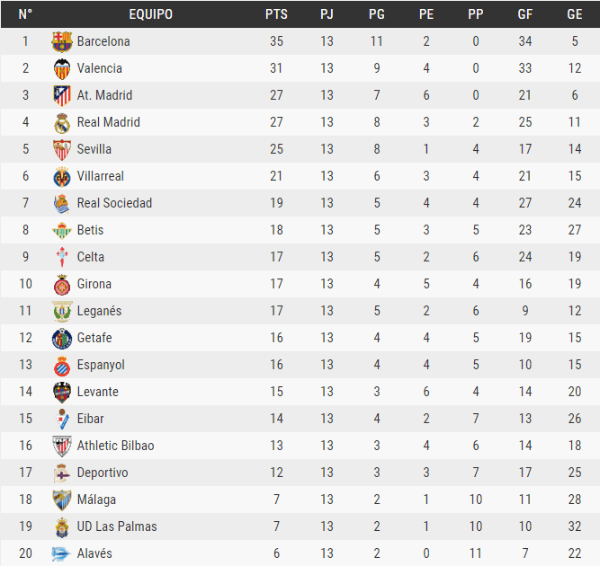This screenshot has width=600, height=566.
Task: Click the Villarreal club crest icon
Action: [x=62, y=177]
